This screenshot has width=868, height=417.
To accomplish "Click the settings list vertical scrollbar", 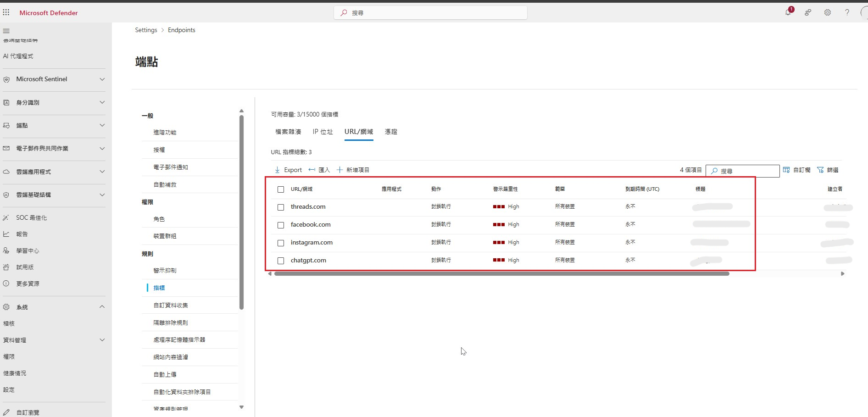I will pyautogui.click(x=241, y=212).
